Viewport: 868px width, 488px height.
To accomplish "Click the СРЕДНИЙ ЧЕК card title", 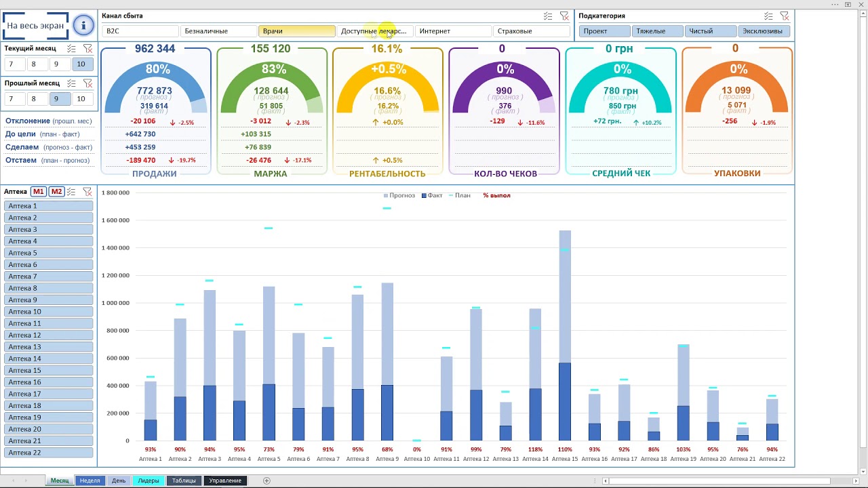I will point(621,174).
